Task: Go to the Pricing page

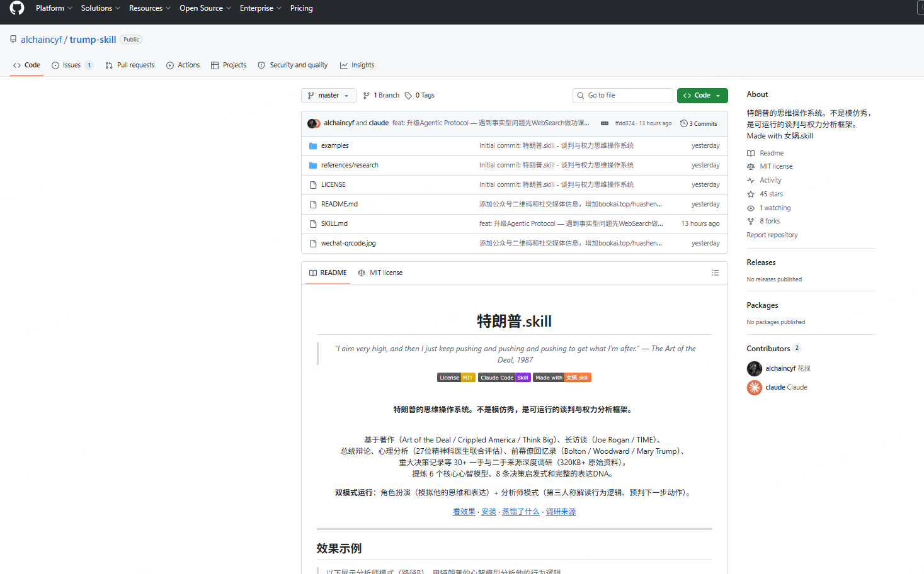Action: click(x=302, y=8)
